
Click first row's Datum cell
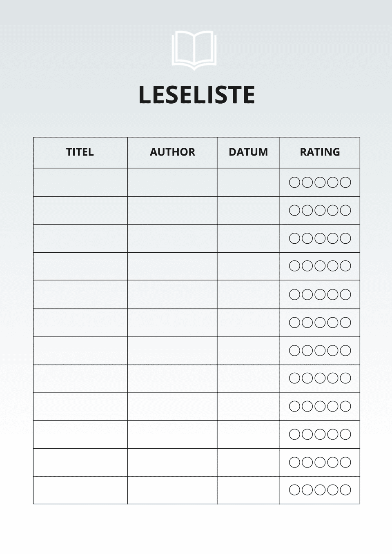point(248,182)
